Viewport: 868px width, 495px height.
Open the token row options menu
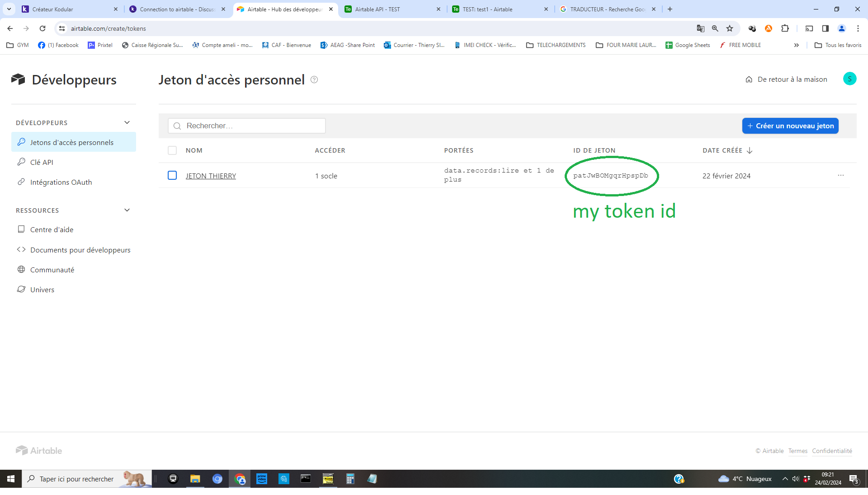coord(841,176)
